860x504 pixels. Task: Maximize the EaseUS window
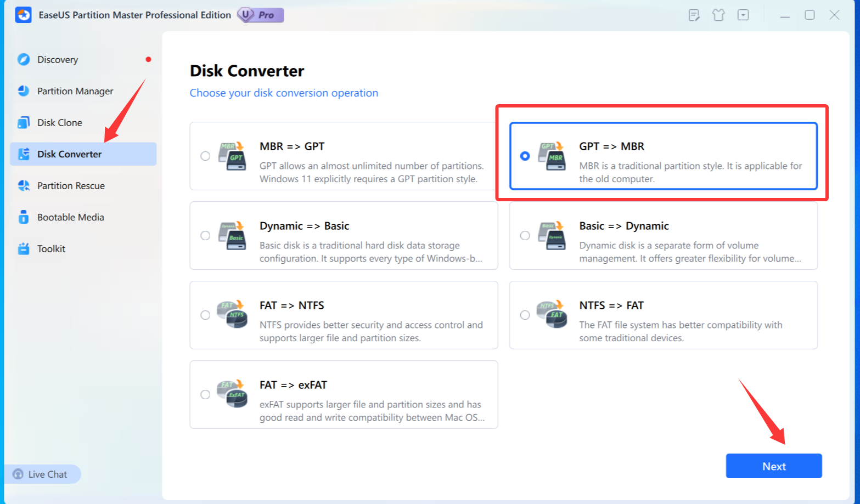click(x=810, y=15)
